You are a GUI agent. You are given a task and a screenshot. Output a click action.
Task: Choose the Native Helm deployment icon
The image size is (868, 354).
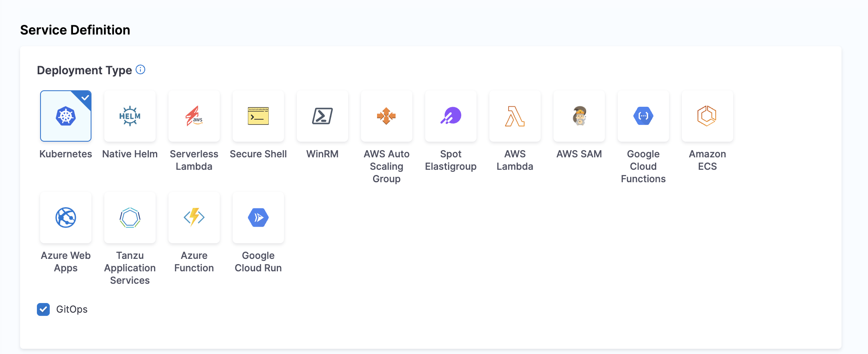tap(130, 116)
